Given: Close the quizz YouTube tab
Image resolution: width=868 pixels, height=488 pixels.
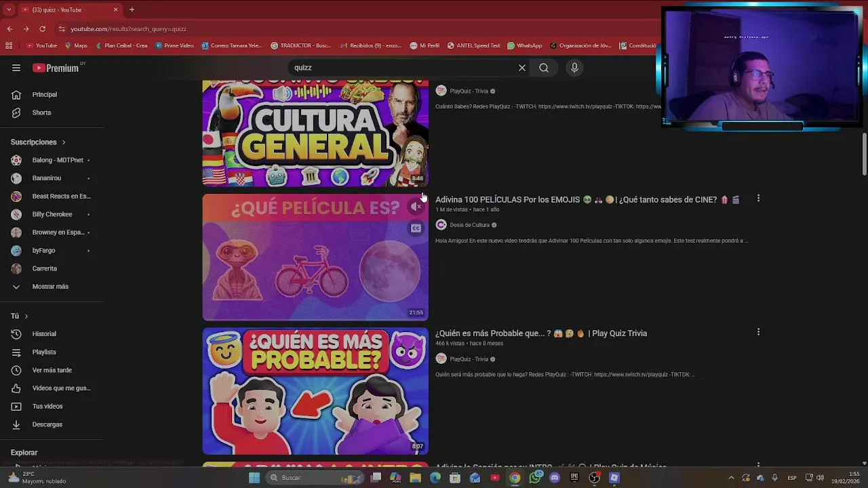Looking at the screenshot, I should [x=115, y=9].
